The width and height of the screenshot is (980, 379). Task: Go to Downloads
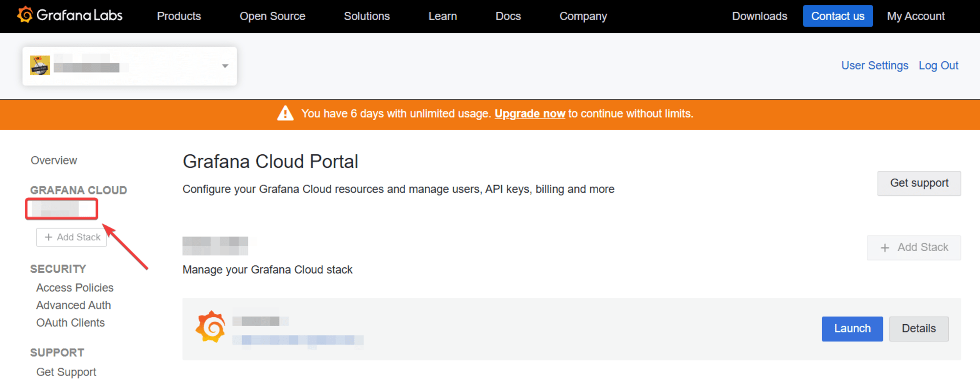[x=759, y=16]
